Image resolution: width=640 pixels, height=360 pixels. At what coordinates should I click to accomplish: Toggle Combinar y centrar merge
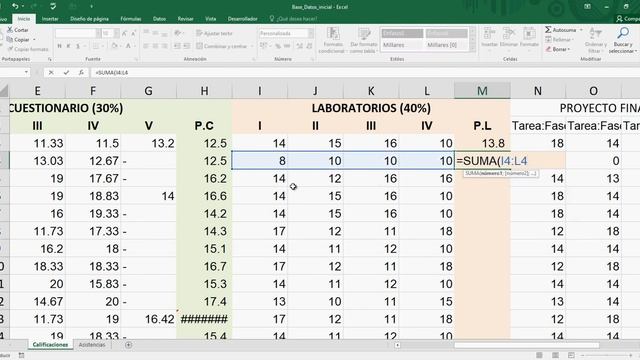[x=222, y=46]
